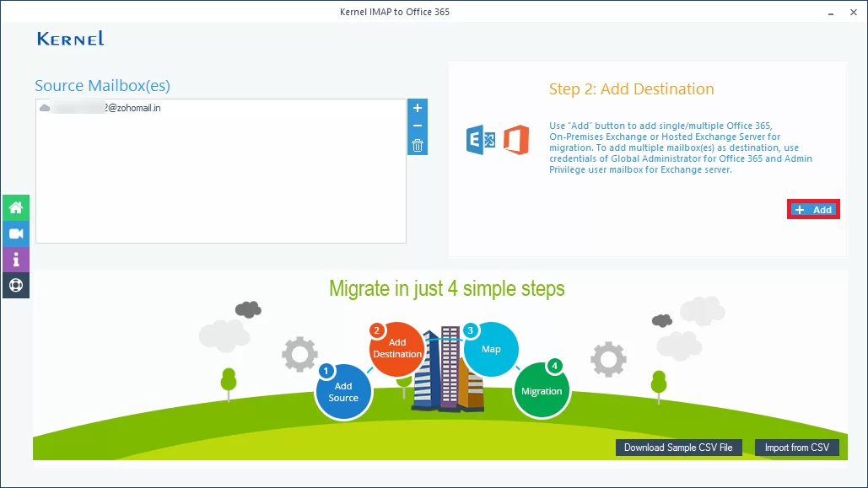Delete all mailboxes using the trash icon
Image resolution: width=868 pixels, height=488 pixels.
pos(417,144)
